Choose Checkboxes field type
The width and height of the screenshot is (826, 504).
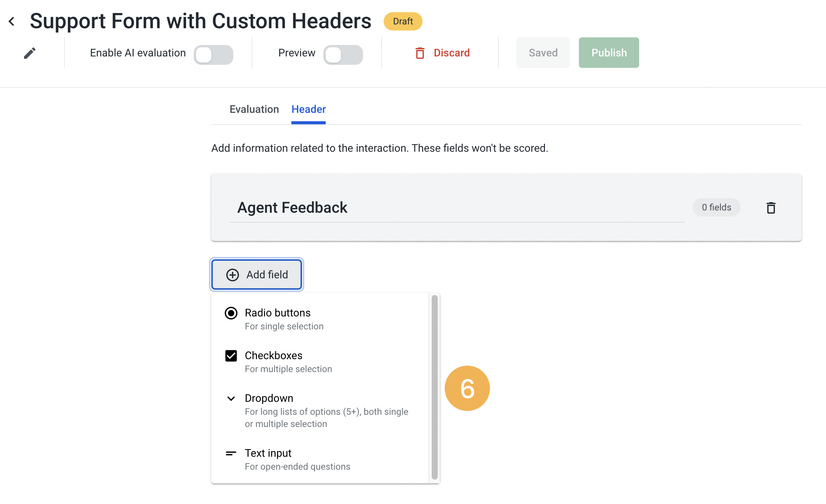coord(320,362)
